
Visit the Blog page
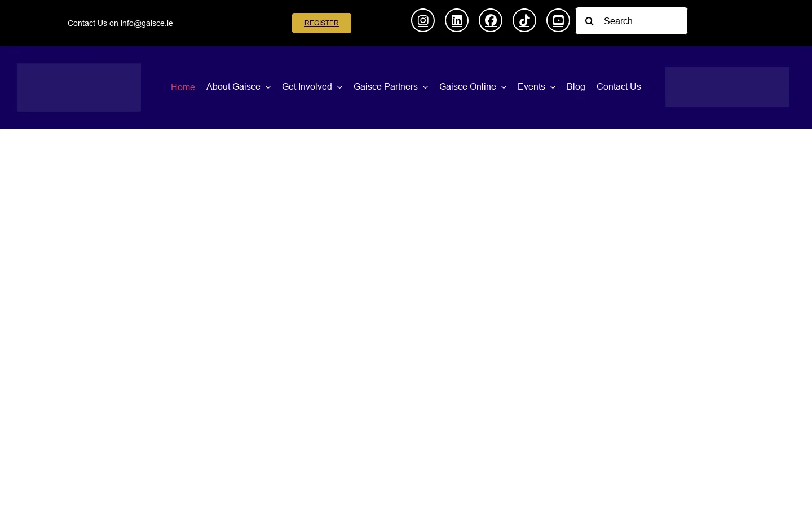pos(576,87)
